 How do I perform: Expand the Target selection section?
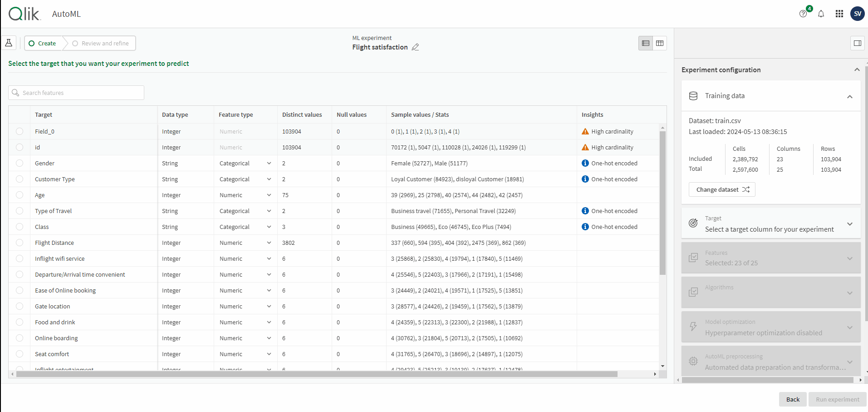click(849, 224)
